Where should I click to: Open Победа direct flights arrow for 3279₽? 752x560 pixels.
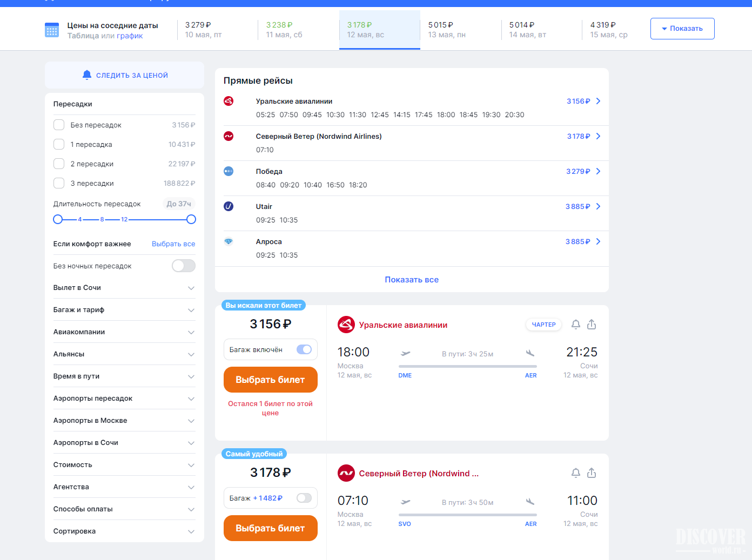click(598, 171)
